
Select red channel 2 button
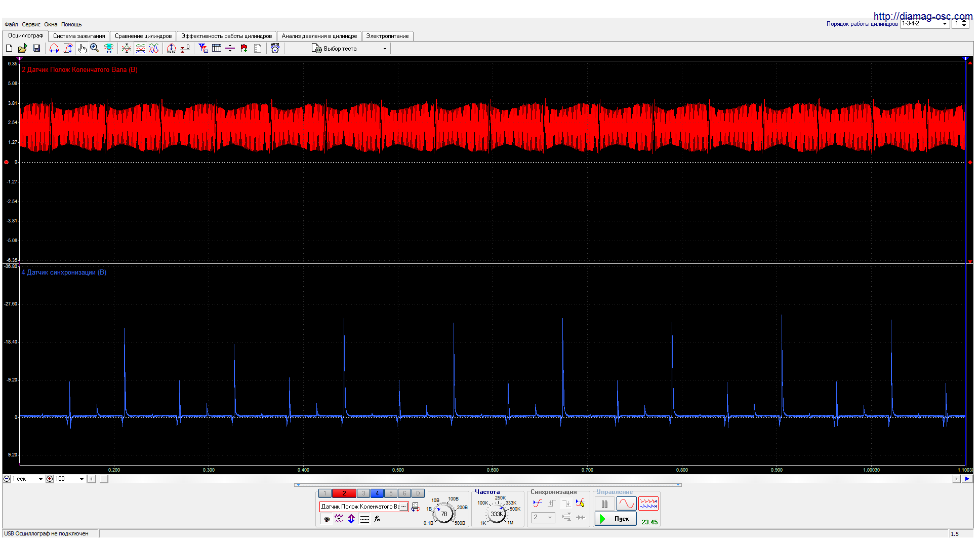(x=344, y=493)
